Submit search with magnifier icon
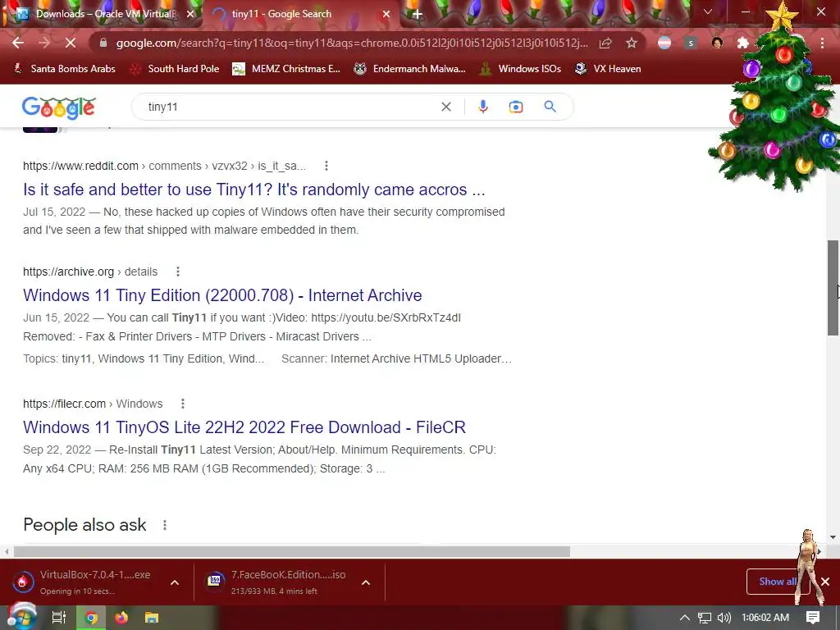The width and height of the screenshot is (840, 630). (550, 106)
